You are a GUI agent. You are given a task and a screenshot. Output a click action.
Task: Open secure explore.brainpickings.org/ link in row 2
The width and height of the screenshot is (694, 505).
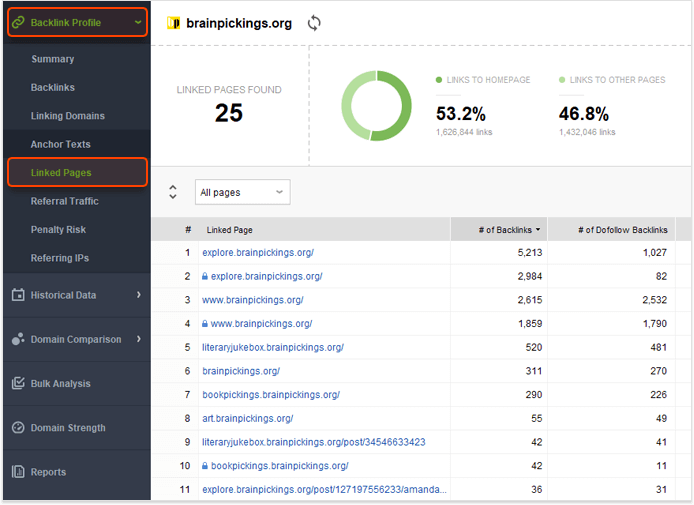(266, 276)
